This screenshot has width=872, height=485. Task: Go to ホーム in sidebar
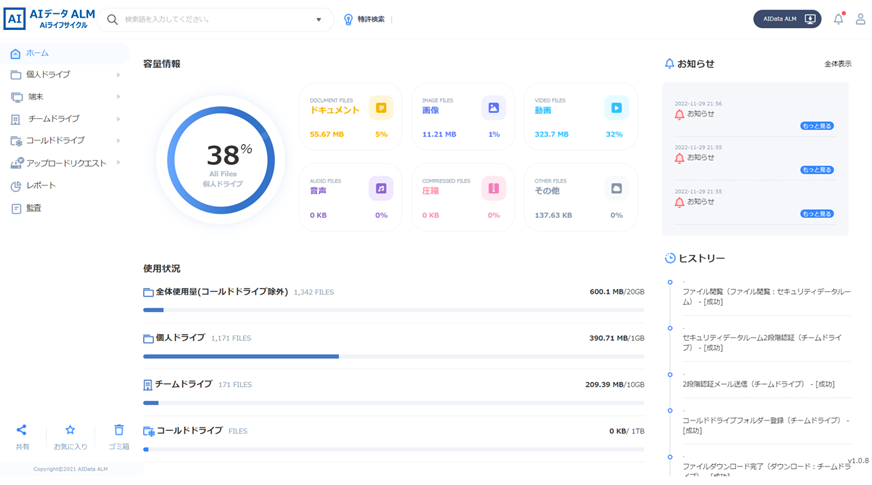point(65,53)
